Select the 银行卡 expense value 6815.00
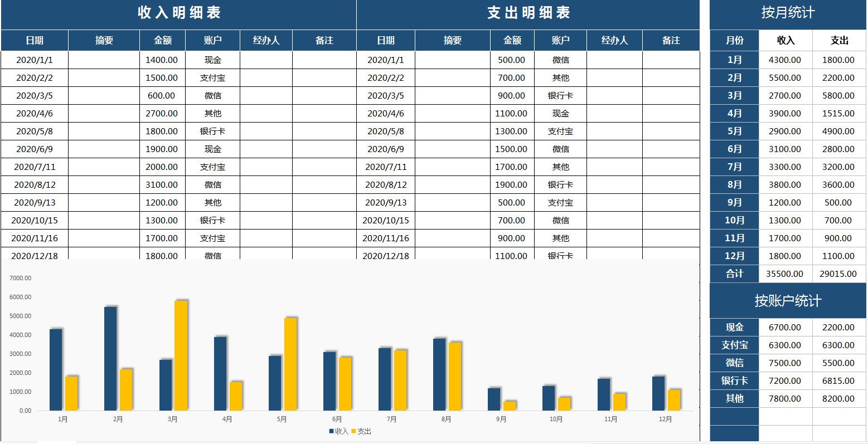This screenshot has height=444, width=868. point(838,380)
